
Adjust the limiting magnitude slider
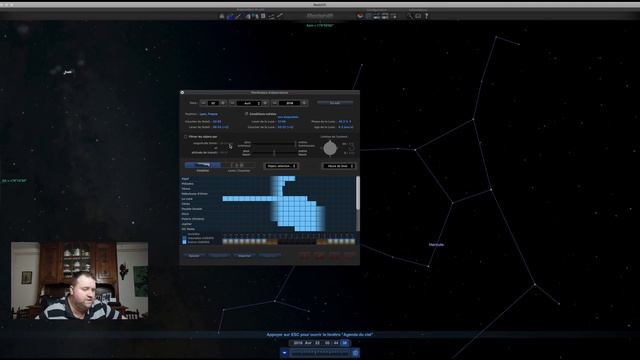coord(273,144)
